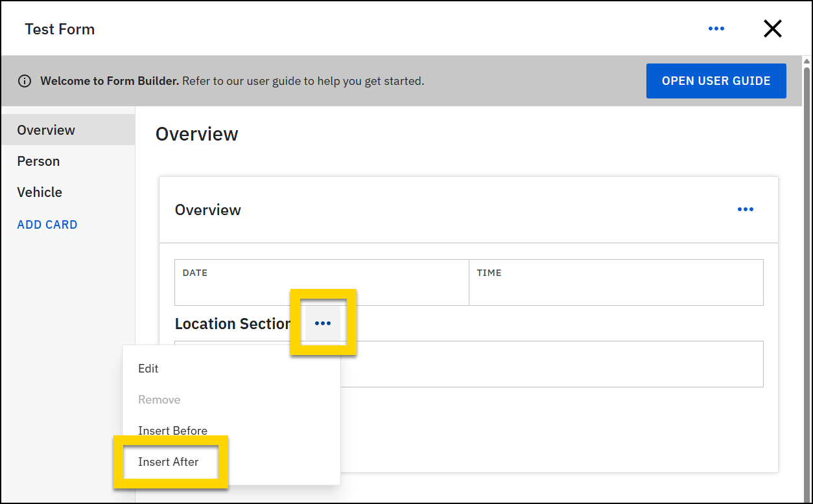Open the Overview card overflow menu
Image resolution: width=813 pixels, height=504 pixels.
coord(745,209)
